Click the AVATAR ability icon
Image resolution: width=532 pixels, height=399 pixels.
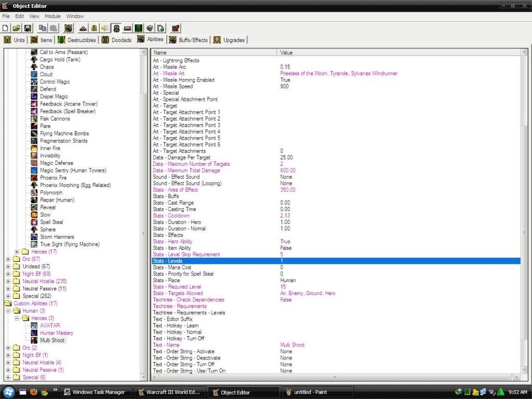(x=34, y=325)
